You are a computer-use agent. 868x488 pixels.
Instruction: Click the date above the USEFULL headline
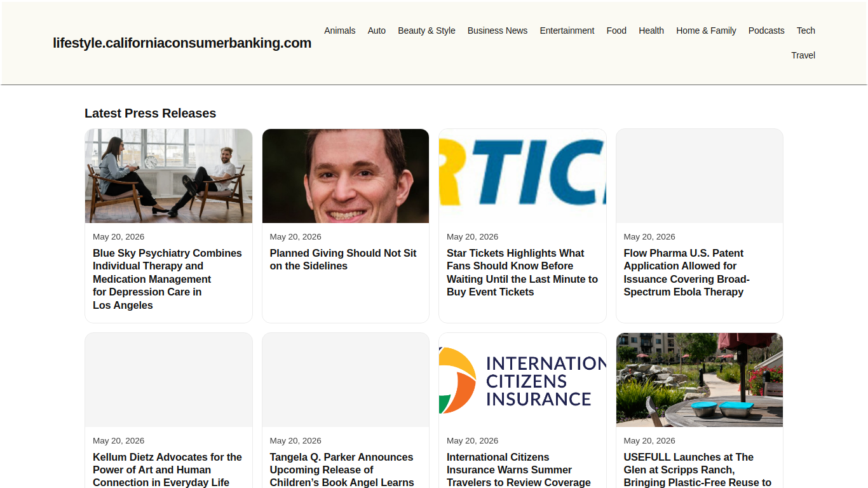[649, 440]
